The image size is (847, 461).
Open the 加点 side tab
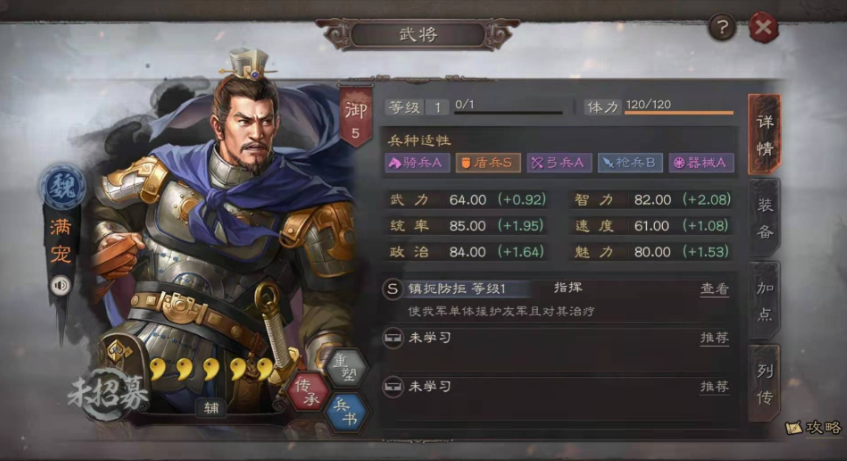pos(764,300)
